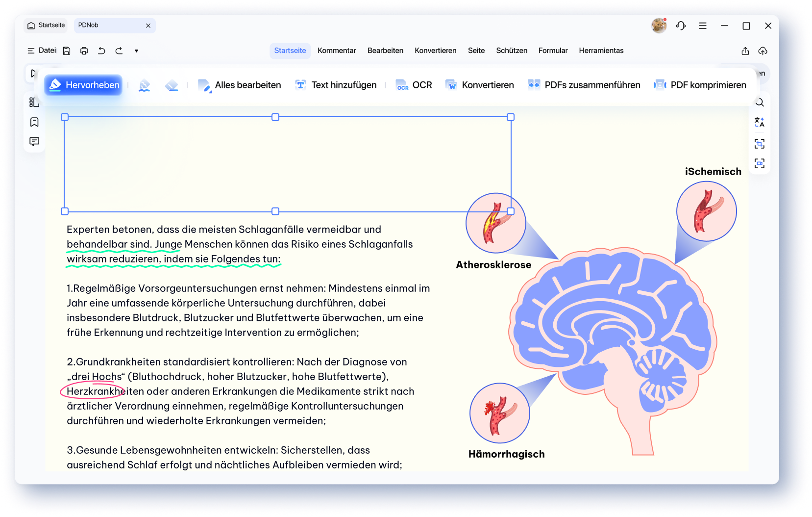Viewport: 812px width, 517px height.
Task: Click the translate icon on right sidebar
Action: click(x=760, y=122)
